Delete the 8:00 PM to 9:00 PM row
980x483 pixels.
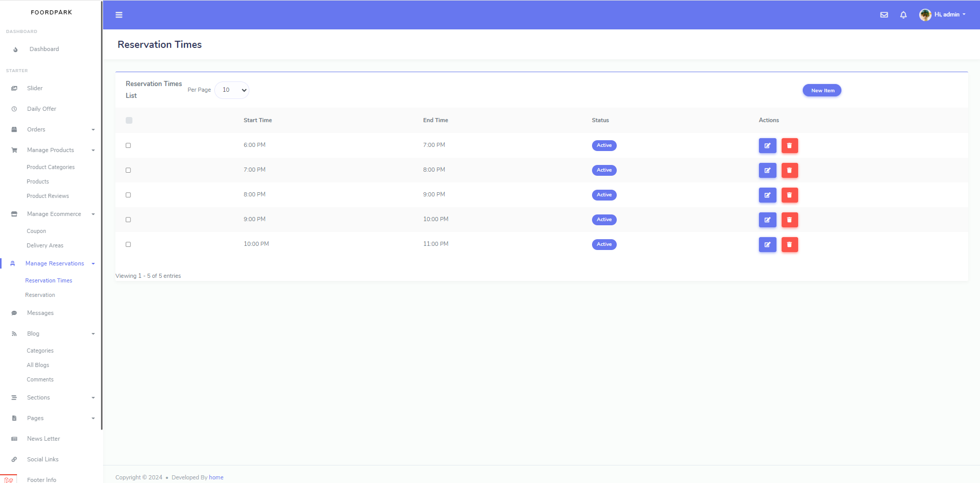tap(789, 195)
